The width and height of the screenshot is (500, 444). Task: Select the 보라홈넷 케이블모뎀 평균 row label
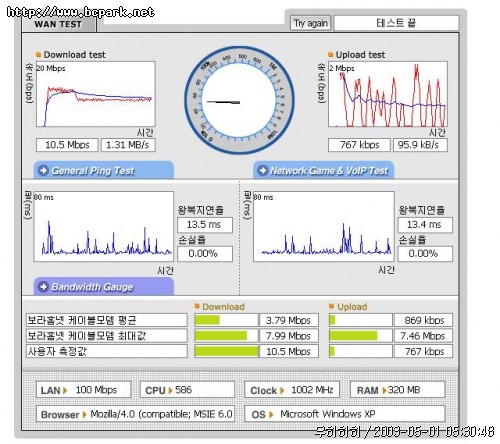[x=107, y=320]
